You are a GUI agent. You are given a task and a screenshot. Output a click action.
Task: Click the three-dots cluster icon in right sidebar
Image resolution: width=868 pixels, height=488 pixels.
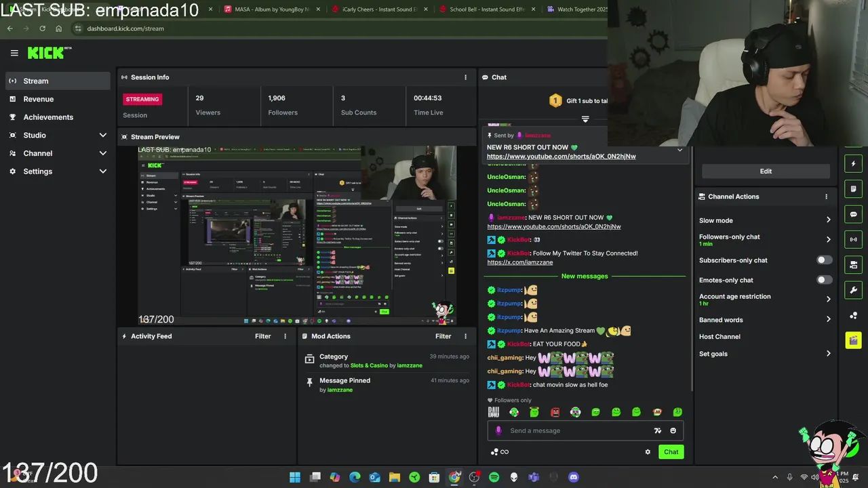tap(853, 316)
